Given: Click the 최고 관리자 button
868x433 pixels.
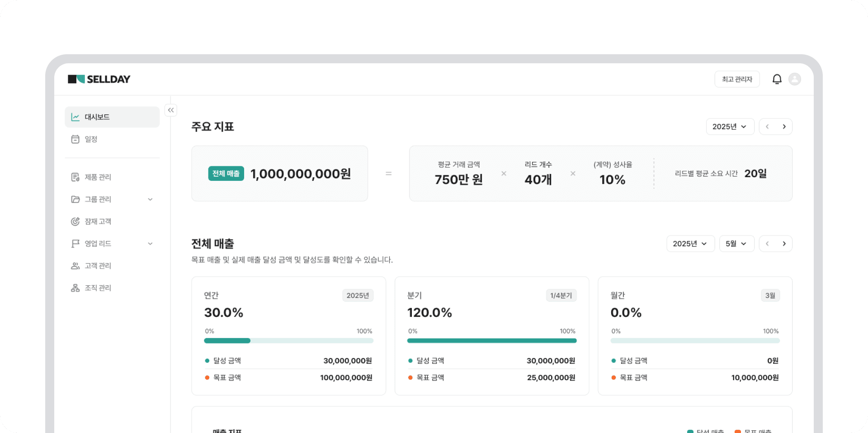Looking at the screenshot, I should pos(737,79).
